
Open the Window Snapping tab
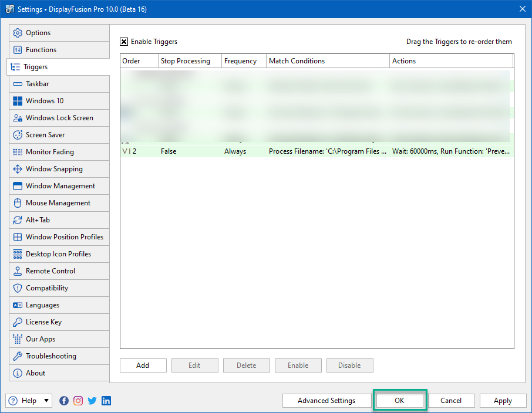click(59, 169)
